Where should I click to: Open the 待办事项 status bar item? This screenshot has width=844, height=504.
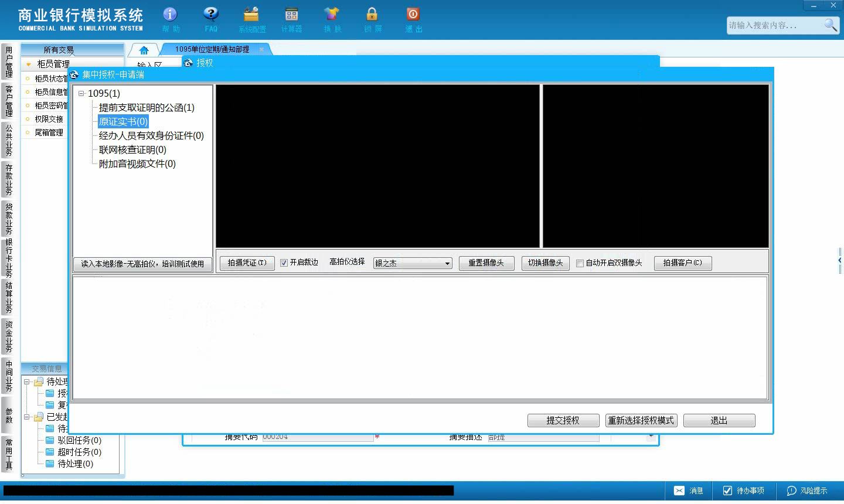(x=743, y=491)
